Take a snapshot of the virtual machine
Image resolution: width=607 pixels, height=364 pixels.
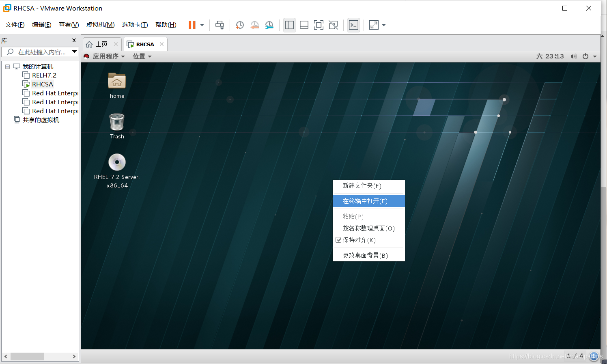tap(239, 25)
